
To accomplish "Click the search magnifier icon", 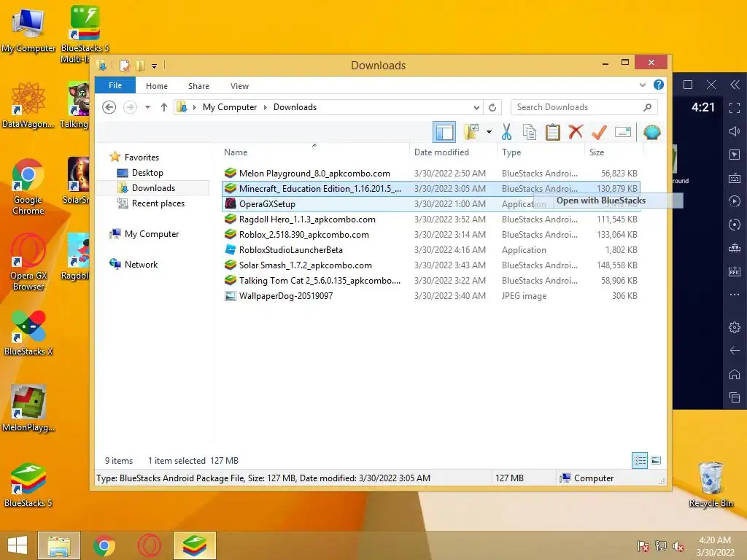I will coord(647,107).
